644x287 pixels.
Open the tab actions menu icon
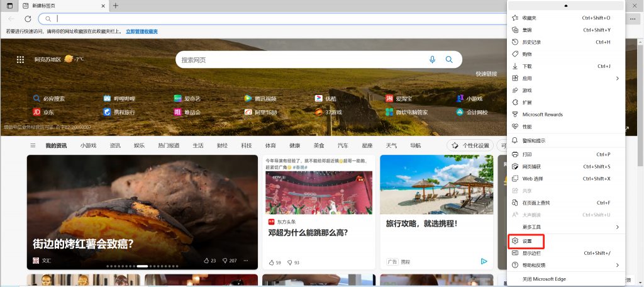pyautogui.click(x=9, y=6)
